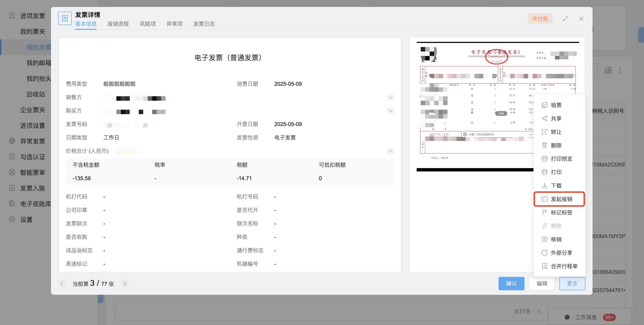The width and height of the screenshot is (644, 325).
Task: Click the three-dot options icon in background
Action: click(620, 70)
